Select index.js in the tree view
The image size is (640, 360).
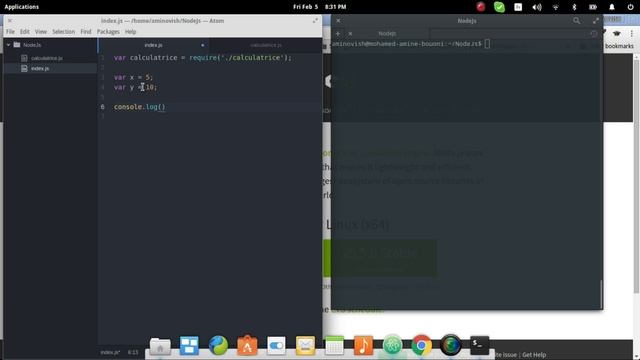point(40,68)
